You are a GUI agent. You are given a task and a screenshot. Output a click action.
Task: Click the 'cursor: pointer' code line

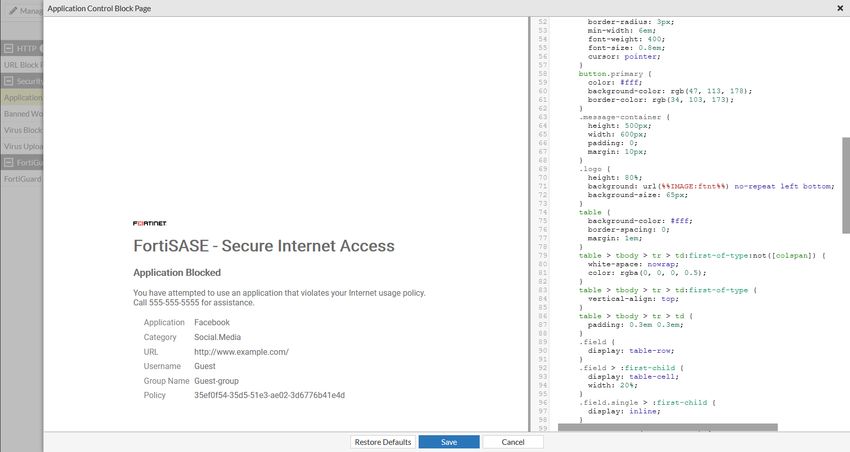(x=624, y=56)
